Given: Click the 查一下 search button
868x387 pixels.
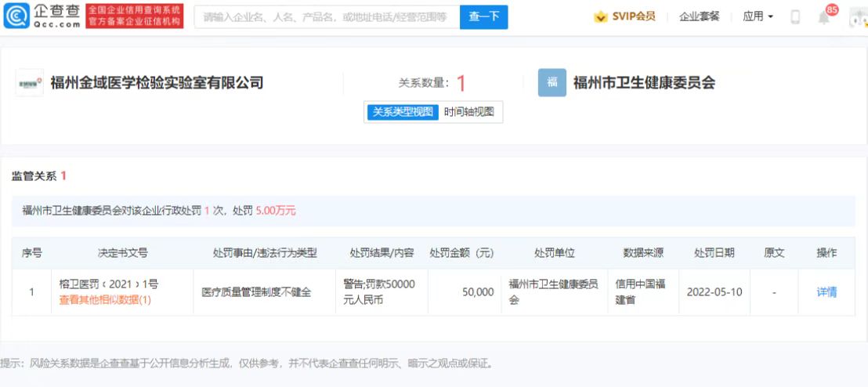Looking at the screenshot, I should tap(484, 17).
